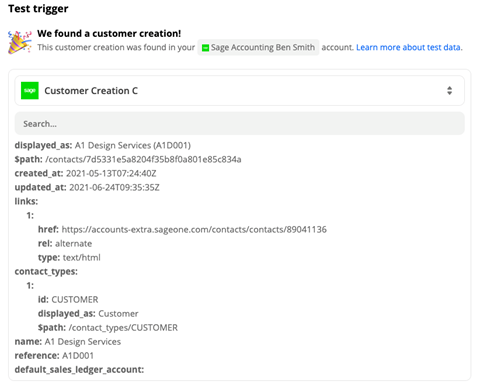Click the up-down selector arrows

[x=449, y=91]
